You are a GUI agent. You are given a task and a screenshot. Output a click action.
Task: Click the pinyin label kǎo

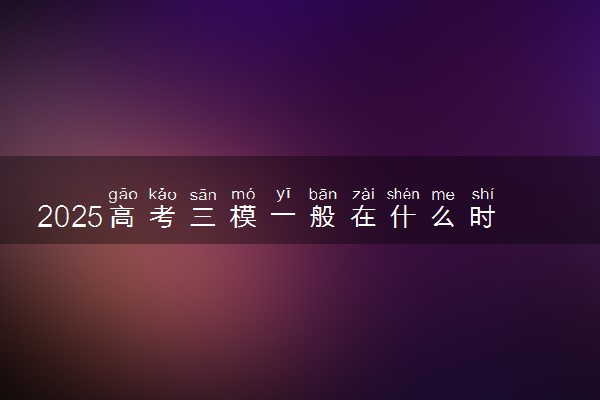[163, 194]
